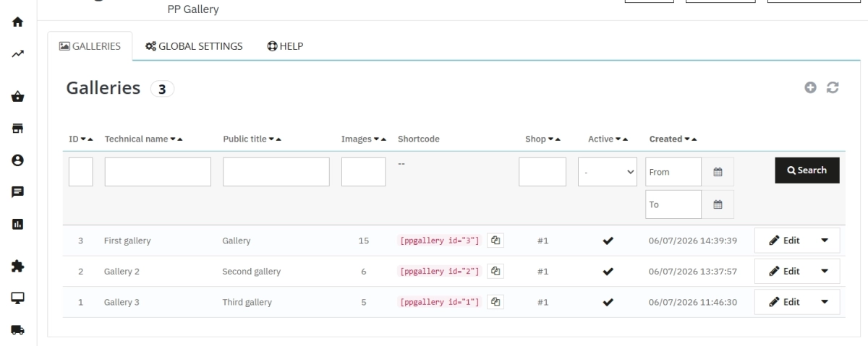
Task: Click the Search button
Action: [x=807, y=170]
